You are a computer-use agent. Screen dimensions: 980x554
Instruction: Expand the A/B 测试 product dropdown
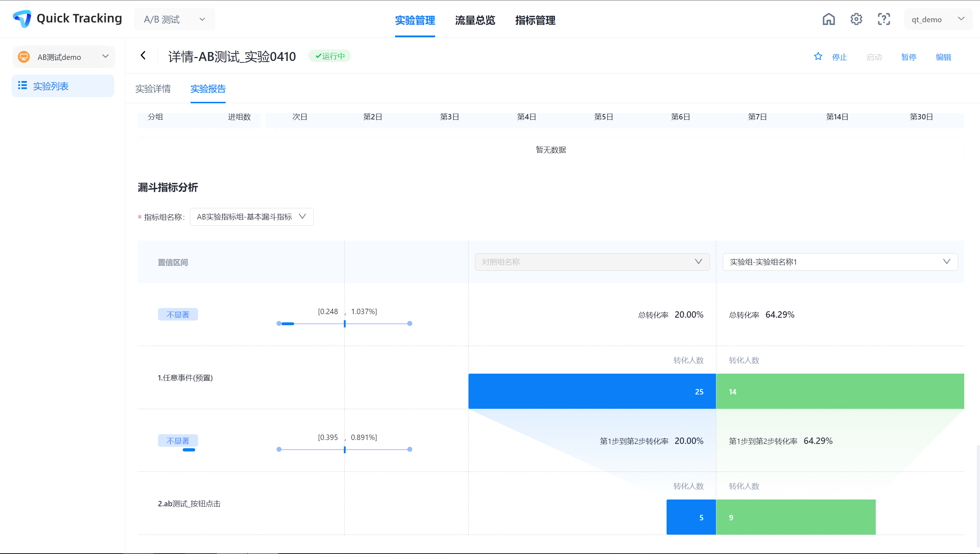(x=175, y=19)
